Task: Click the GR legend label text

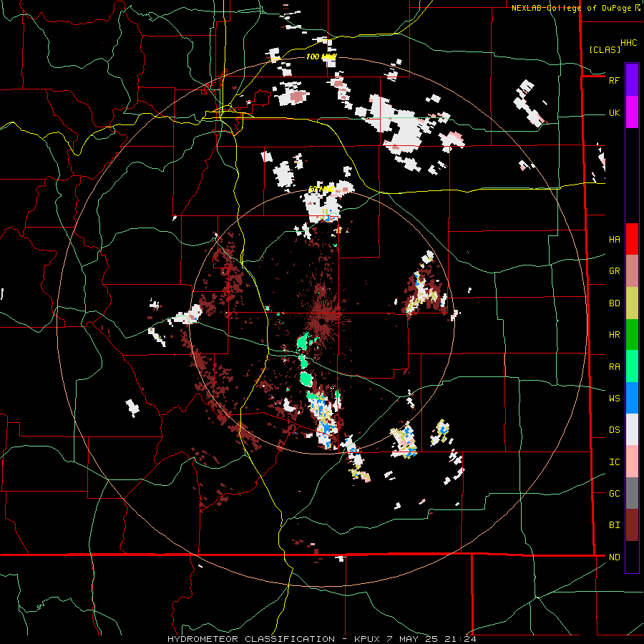Action: click(x=614, y=271)
